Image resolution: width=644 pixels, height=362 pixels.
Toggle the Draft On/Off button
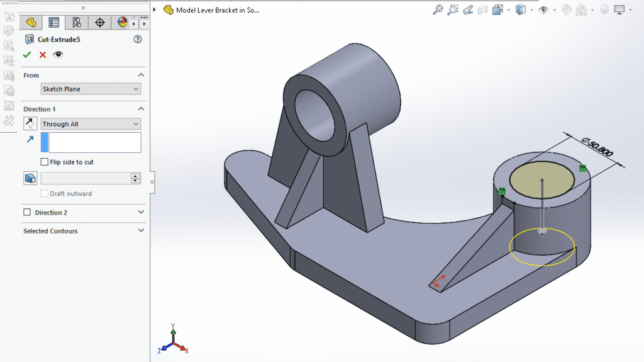[x=30, y=178]
